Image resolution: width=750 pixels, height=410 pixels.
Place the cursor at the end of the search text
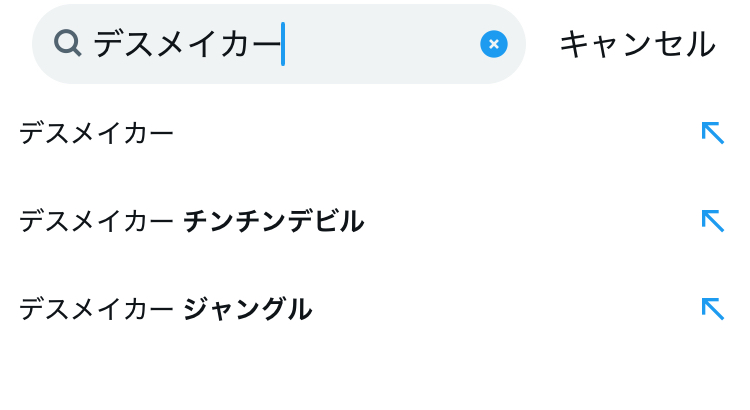click(x=285, y=44)
